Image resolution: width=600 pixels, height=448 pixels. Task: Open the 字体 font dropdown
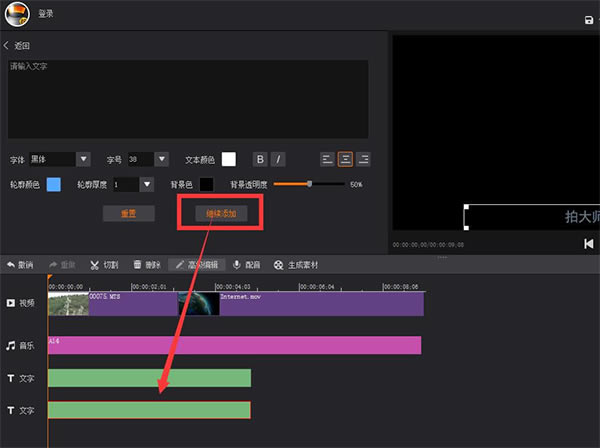pos(83,159)
